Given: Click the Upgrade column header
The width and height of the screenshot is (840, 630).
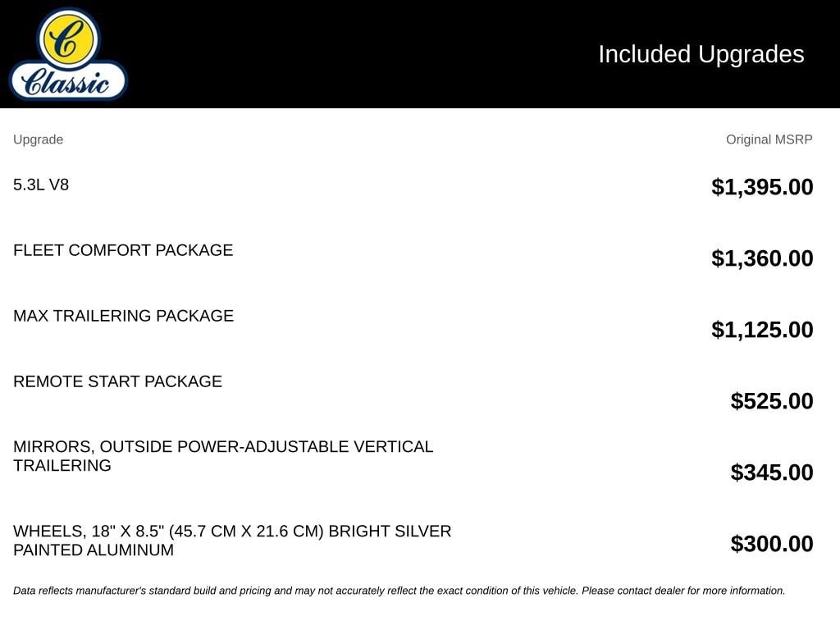Looking at the screenshot, I should (38, 139).
